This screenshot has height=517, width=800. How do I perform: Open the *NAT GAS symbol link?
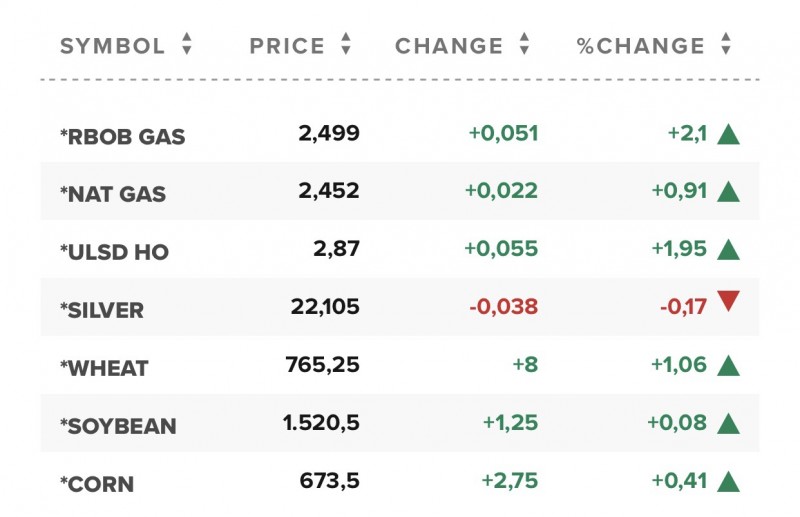(113, 194)
